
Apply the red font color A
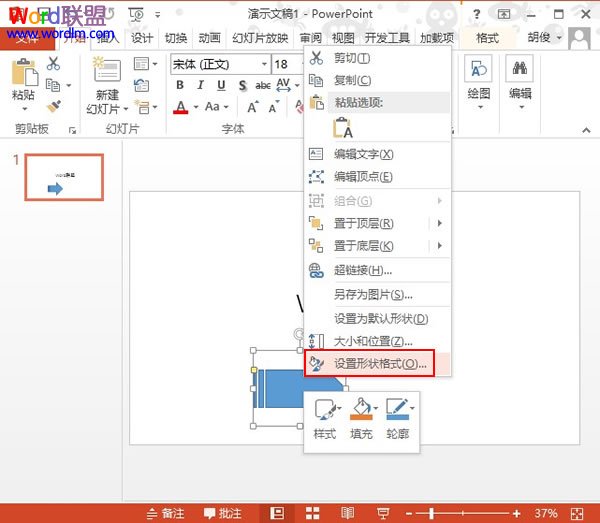(181, 107)
